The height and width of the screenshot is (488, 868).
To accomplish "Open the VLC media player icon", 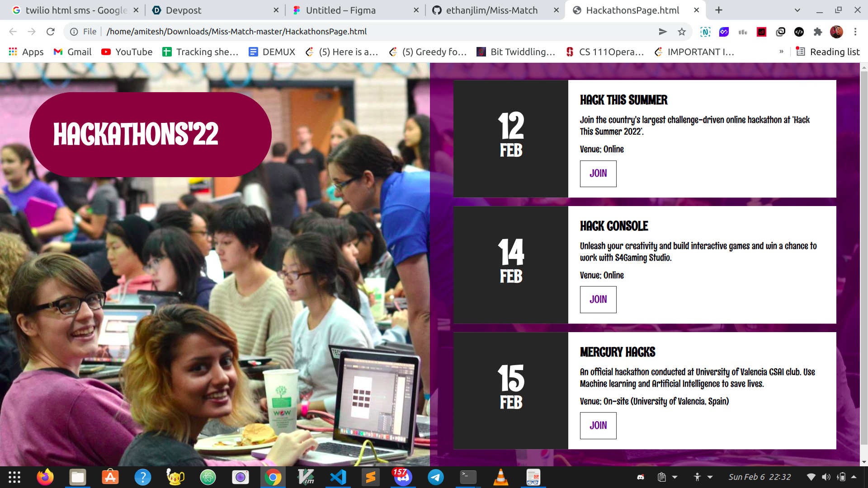I will pos(500,477).
